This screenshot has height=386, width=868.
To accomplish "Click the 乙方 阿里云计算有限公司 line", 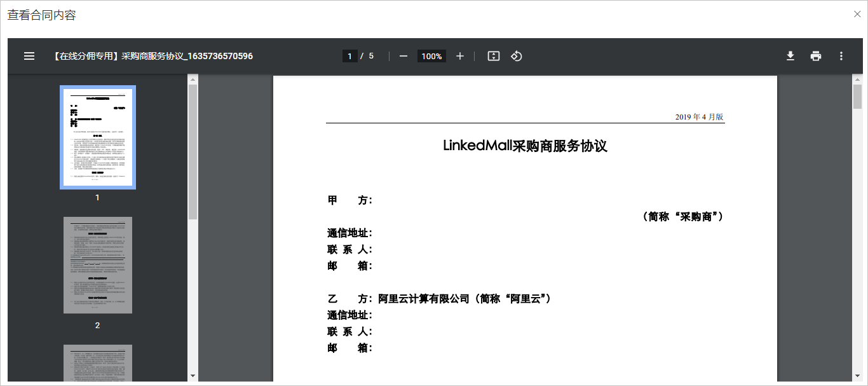I will tap(439, 298).
